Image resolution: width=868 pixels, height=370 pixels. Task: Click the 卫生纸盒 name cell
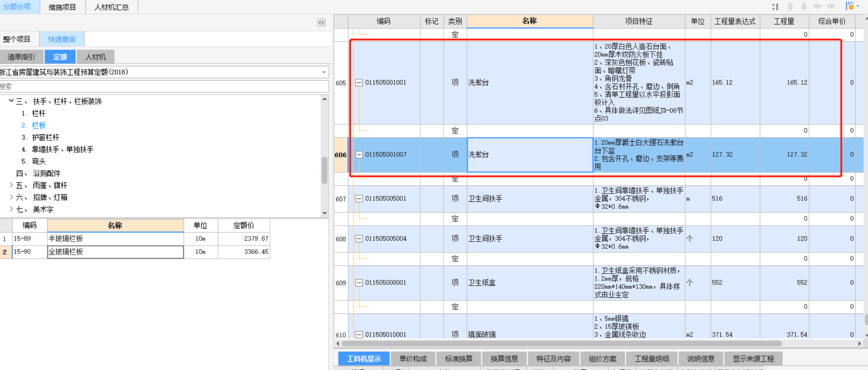530,283
